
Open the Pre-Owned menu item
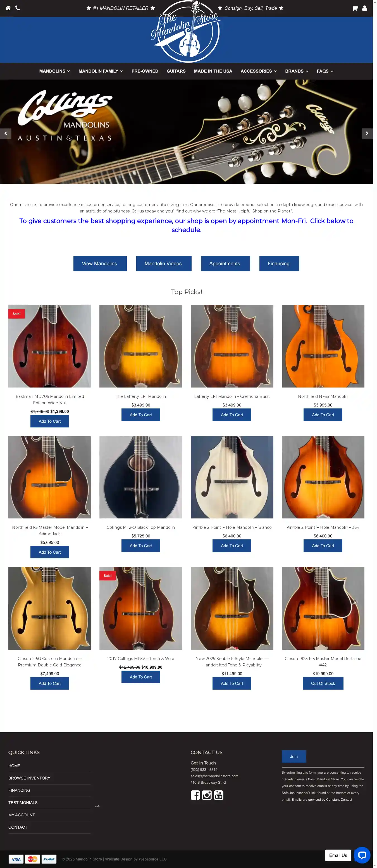click(145, 71)
